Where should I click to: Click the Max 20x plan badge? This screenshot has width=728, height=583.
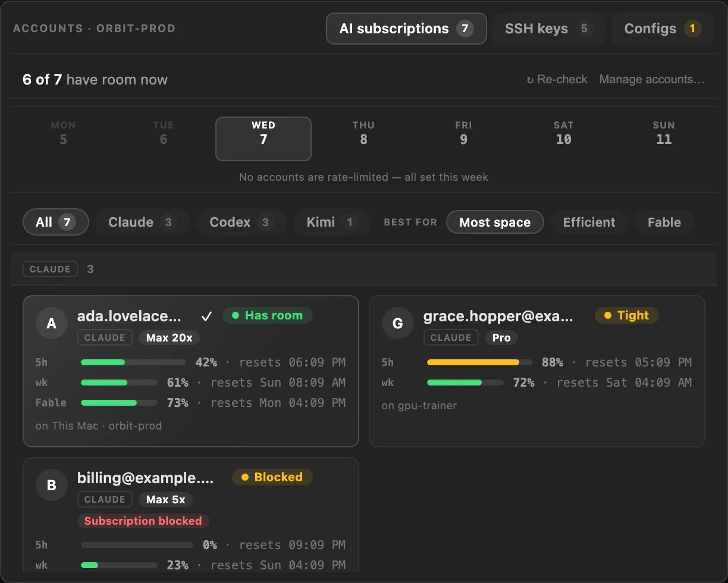[x=170, y=337]
